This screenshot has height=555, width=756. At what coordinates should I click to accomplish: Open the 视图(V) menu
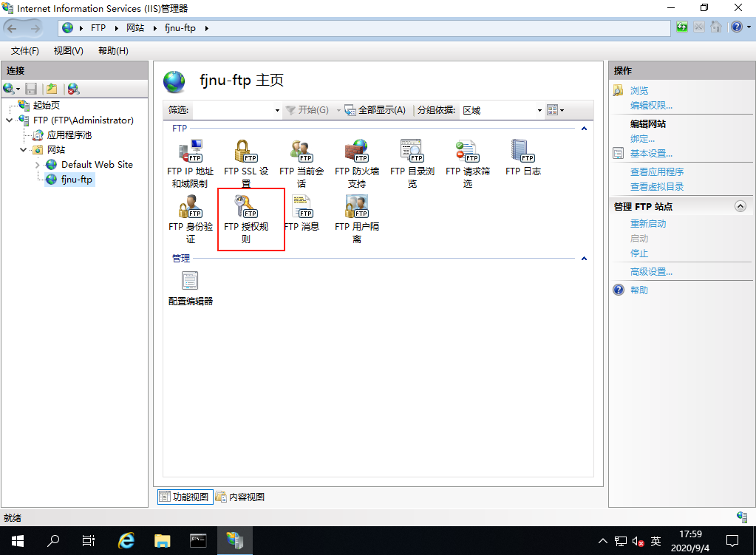point(68,51)
